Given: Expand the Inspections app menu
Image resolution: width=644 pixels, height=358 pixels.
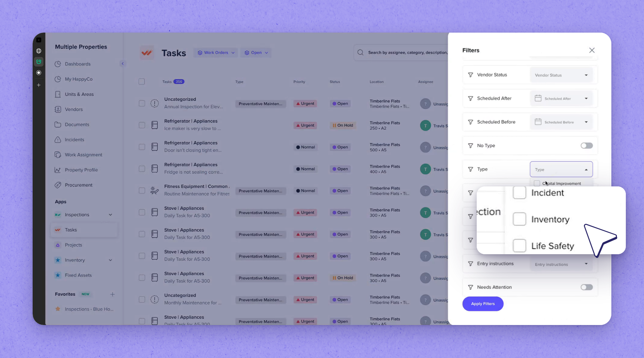Looking at the screenshot, I should click(110, 215).
